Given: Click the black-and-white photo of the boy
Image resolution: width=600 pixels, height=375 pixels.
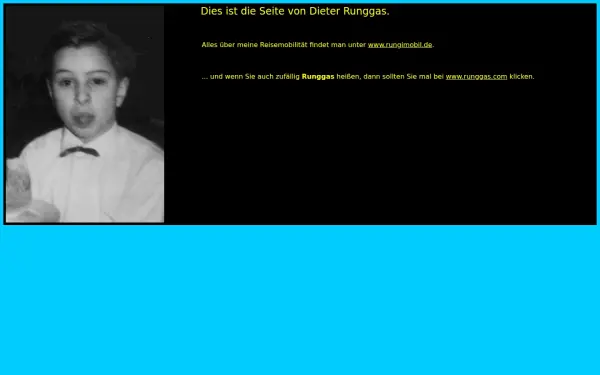Looking at the screenshot, I should coord(85,114).
